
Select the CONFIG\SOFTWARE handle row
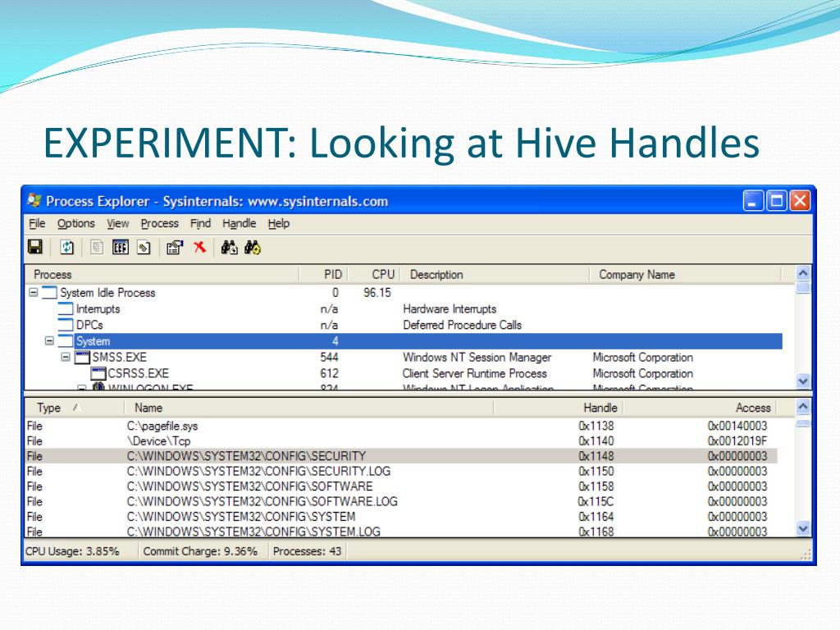(401, 486)
